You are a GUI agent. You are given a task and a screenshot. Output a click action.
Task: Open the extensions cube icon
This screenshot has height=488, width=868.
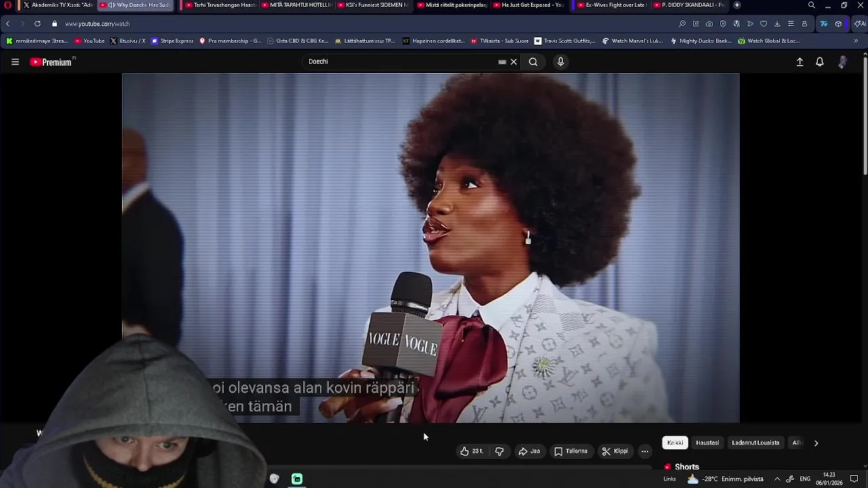coord(838,24)
